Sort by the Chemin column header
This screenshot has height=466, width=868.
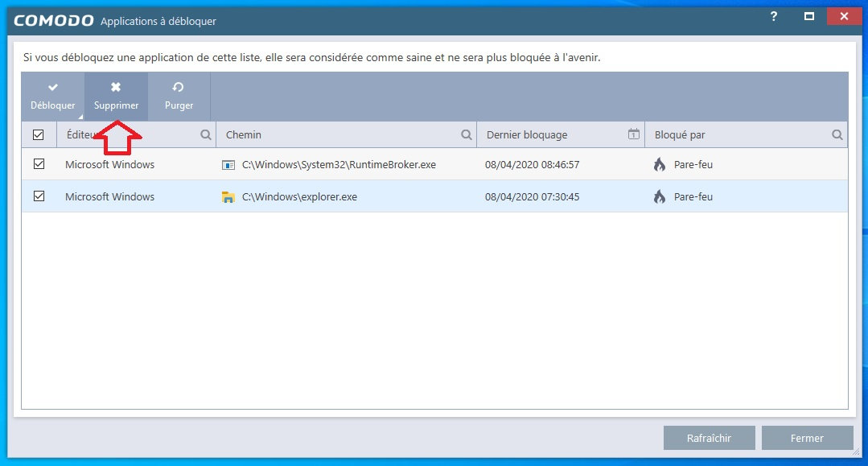(244, 134)
